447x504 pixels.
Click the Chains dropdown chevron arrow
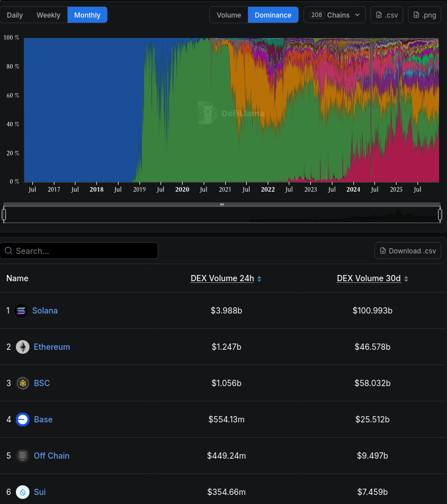[x=357, y=15]
